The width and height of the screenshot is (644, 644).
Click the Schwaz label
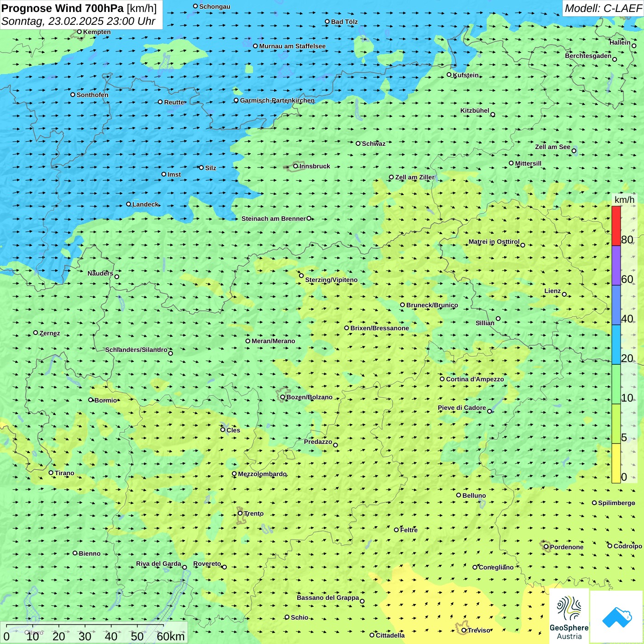coord(374,144)
